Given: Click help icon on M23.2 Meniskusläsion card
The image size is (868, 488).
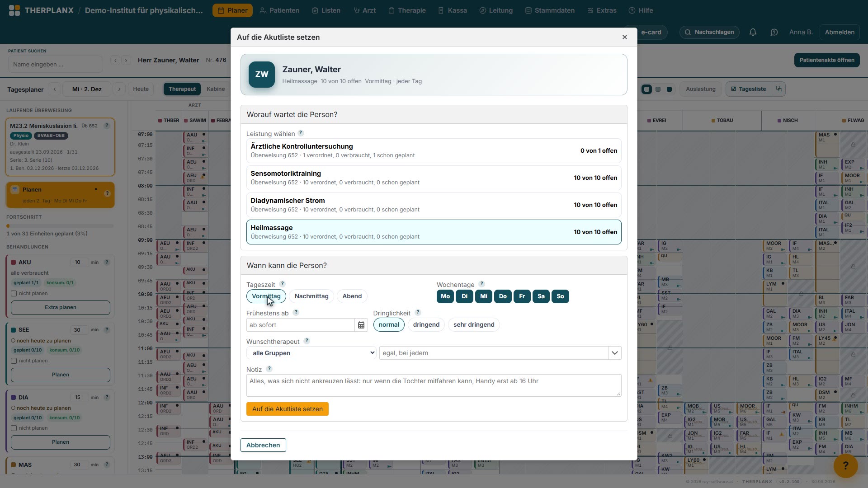Looking at the screenshot, I should tap(107, 126).
